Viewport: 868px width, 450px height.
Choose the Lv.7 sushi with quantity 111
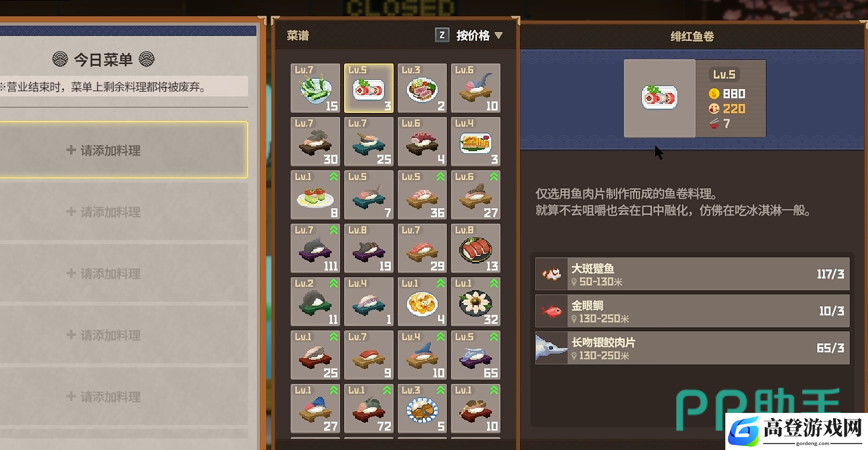(x=315, y=248)
